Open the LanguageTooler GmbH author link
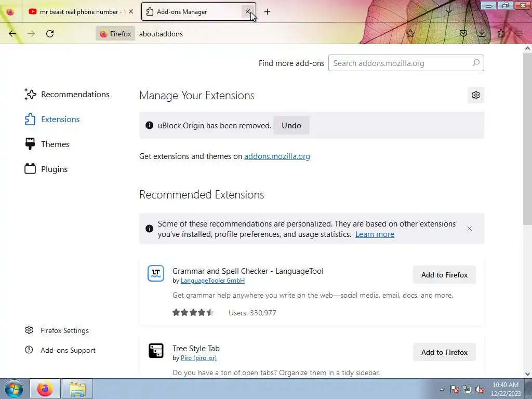The width and height of the screenshot is (532, 399). (212, 281)
